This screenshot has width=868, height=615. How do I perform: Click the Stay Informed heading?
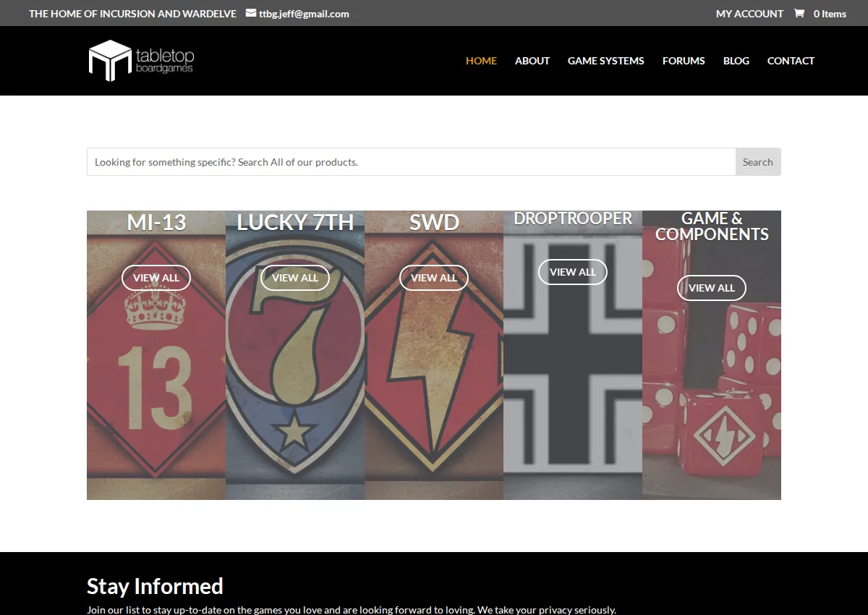(x=155, y=586)
